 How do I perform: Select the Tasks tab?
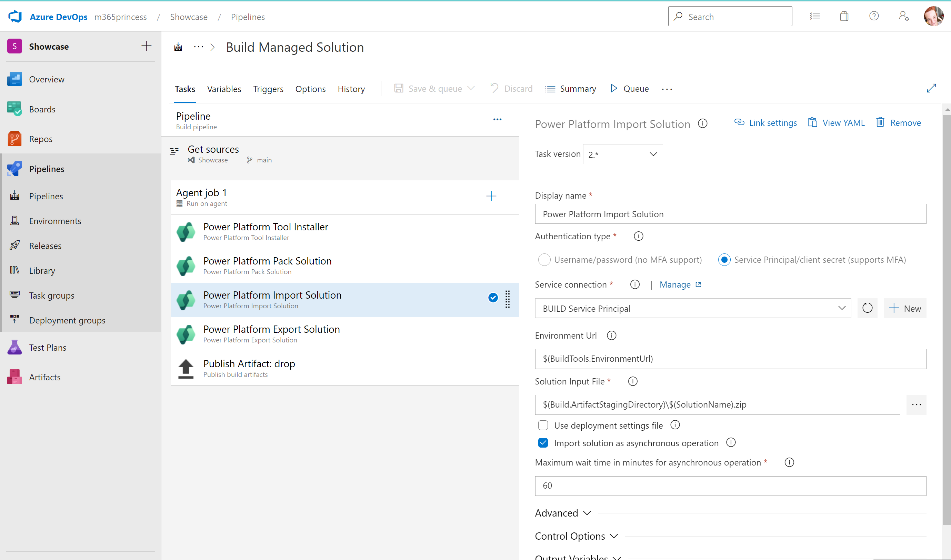click(185, 89)
